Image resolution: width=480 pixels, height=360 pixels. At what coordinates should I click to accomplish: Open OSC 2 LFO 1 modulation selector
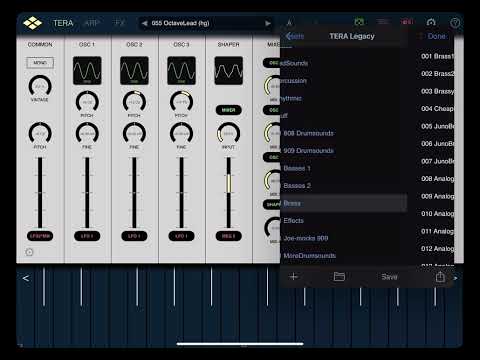(134, 236)
